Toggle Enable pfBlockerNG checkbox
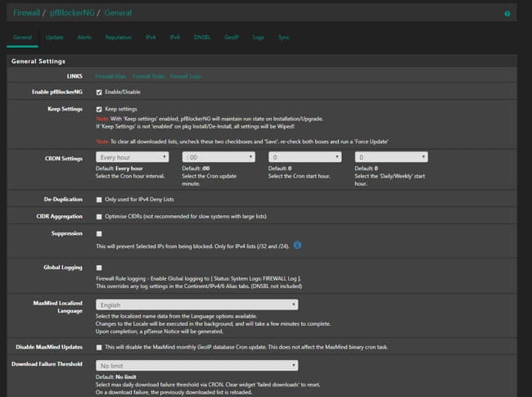This screenshot has height=397, width=532. pos(99,92)
